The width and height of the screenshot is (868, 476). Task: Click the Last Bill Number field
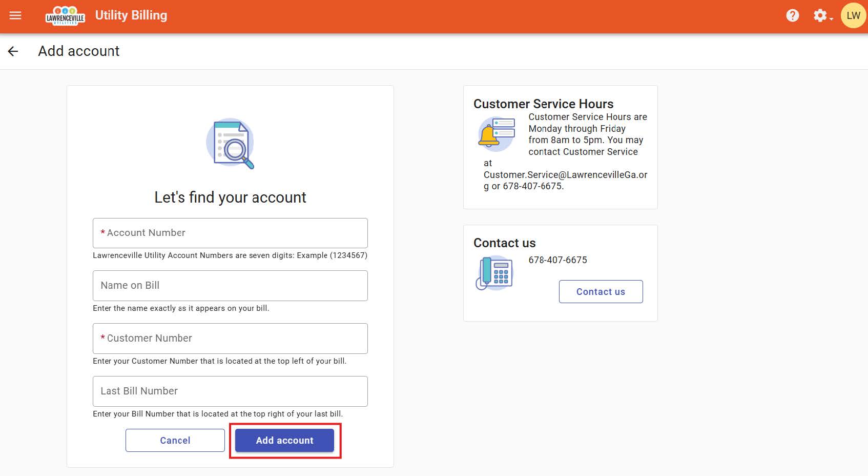230,391
